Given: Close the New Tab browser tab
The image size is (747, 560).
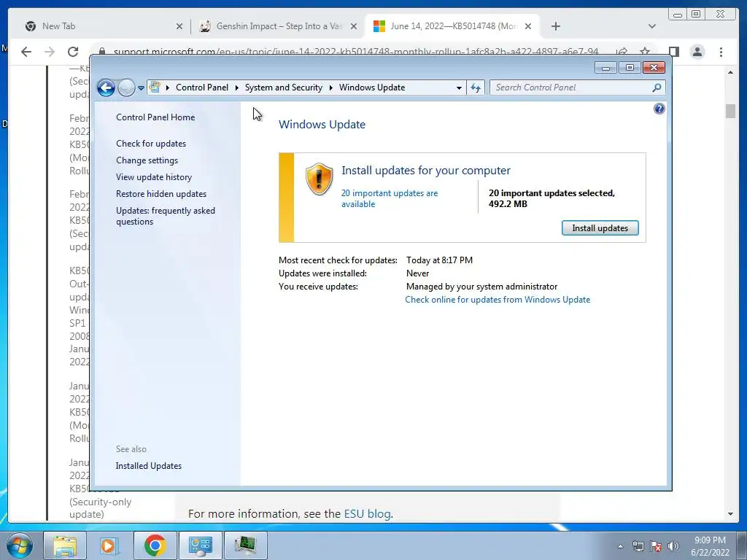Looking at the screenshot, I should coord(179,27).
